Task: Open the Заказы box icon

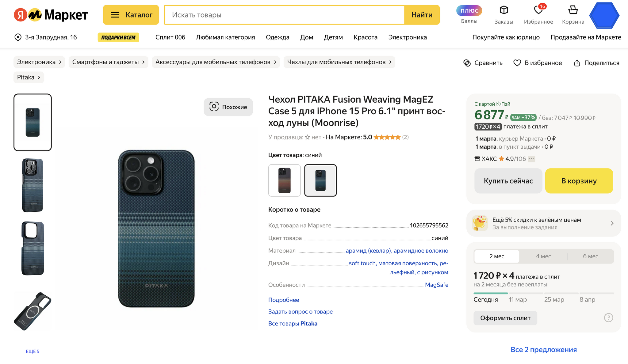Action: pyautogui.click(x=504, y=10)
